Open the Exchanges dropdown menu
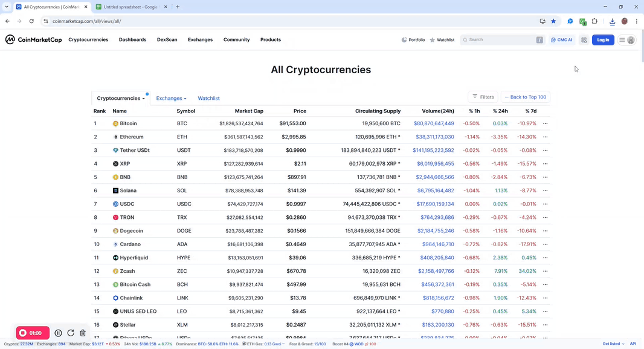This screenshot has width=644, height=349. pyautogui.click(x=171, y=98)
